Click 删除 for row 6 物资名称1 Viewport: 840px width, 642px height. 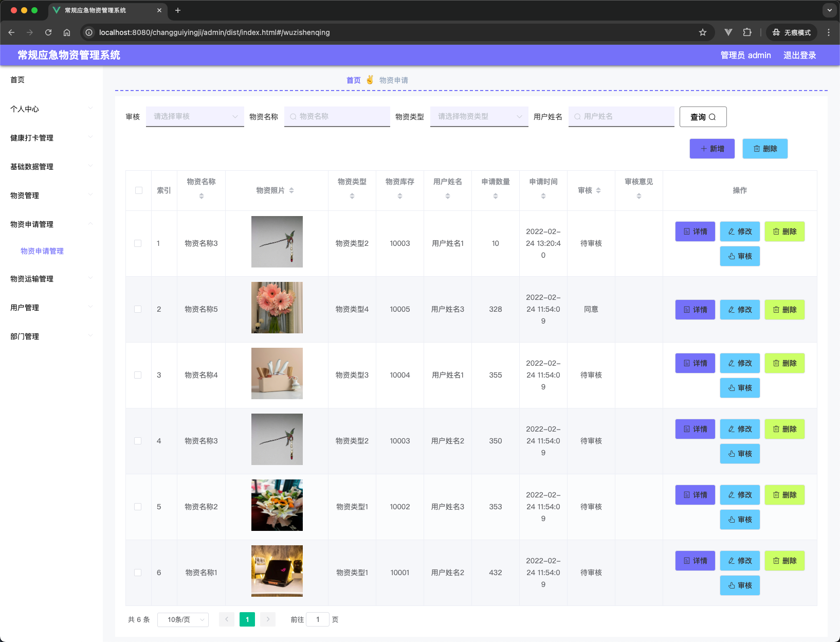(784, 561)
